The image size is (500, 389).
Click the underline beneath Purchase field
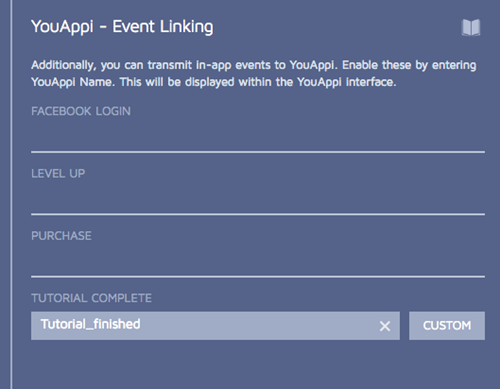click(258, 277)
